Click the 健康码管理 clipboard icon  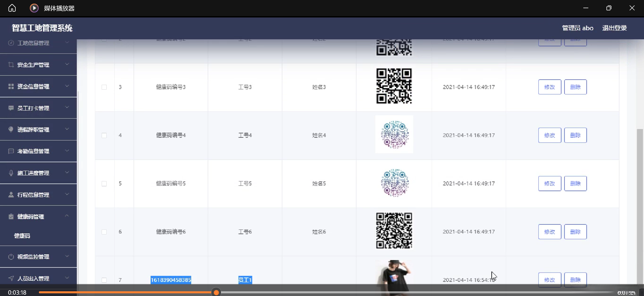11,216
